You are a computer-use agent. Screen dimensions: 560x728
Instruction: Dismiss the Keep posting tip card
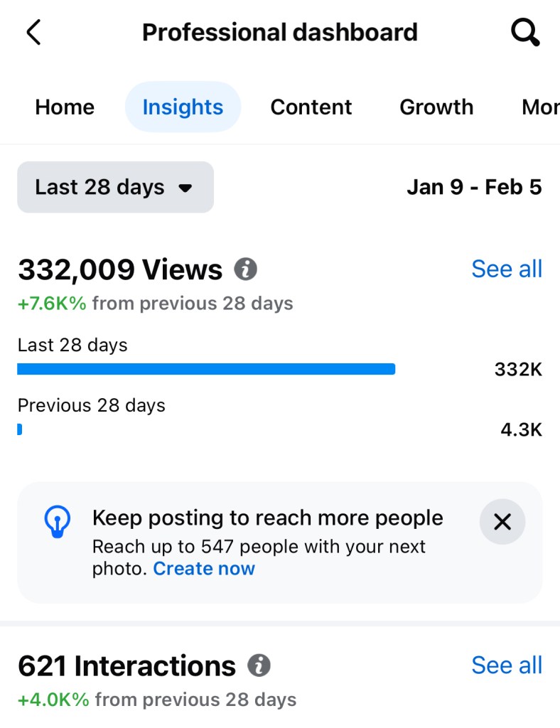(502, 523)
